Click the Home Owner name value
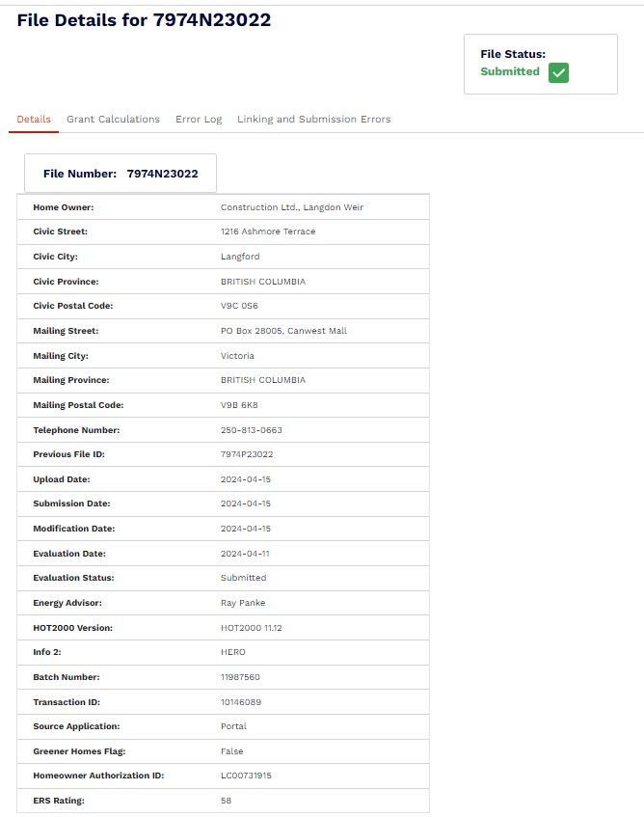The image size is (644, 817). [x=291, y=207]
